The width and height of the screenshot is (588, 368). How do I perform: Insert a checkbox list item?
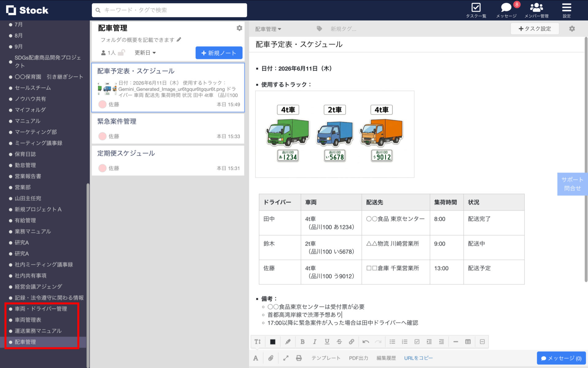417,342
